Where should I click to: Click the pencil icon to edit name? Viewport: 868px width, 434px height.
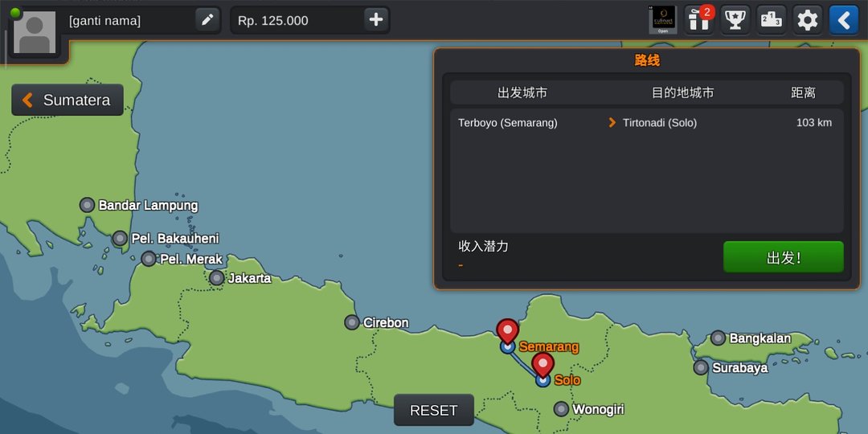207,20
